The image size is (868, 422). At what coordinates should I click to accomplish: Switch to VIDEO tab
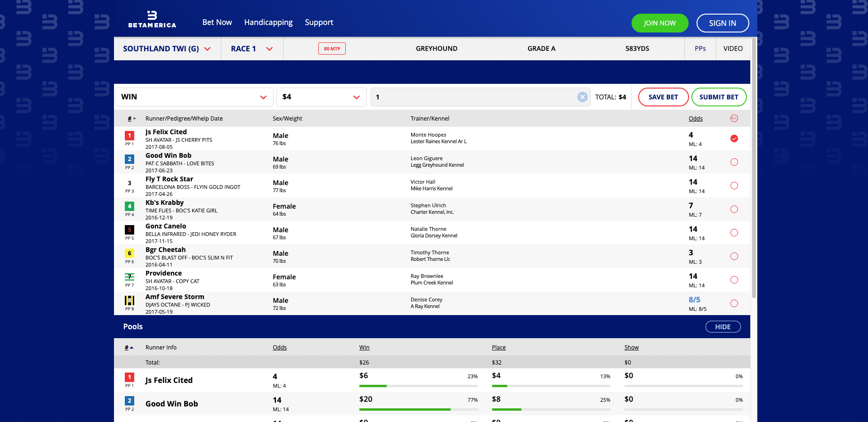[733, 49]
